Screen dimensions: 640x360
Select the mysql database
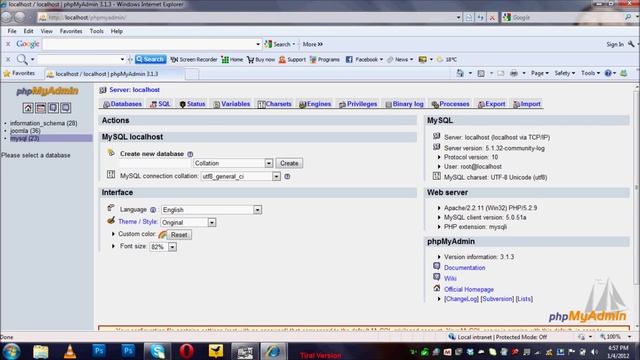(x=24, y=138)
